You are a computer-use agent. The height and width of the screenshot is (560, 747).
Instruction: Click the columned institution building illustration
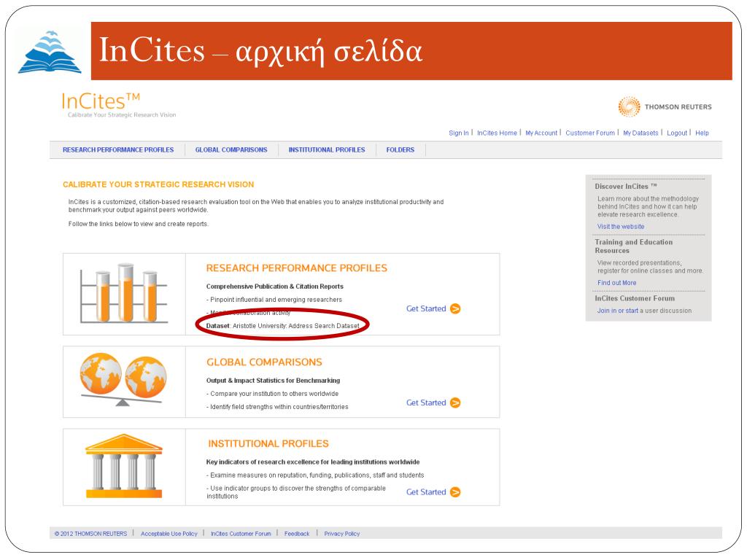click(x=124, y=466)
